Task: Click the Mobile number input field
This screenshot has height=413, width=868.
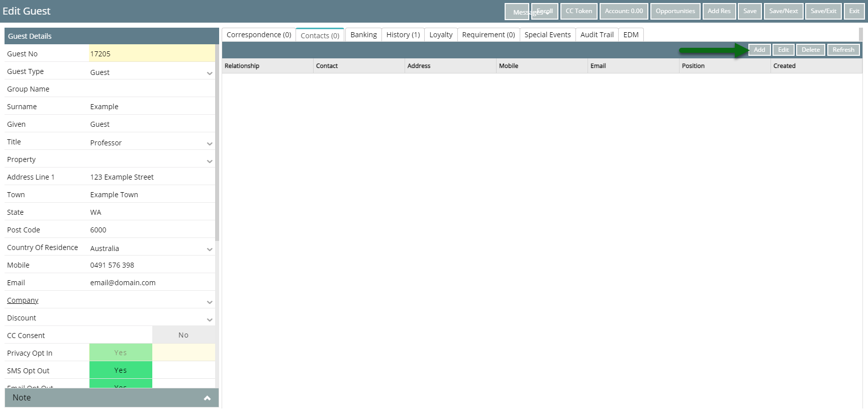Action: click(151, 265)
